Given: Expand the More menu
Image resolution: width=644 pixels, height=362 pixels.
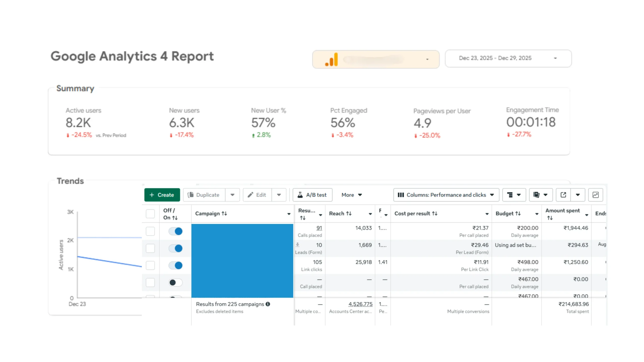Looking at the screenshot, I should point(351,195).
